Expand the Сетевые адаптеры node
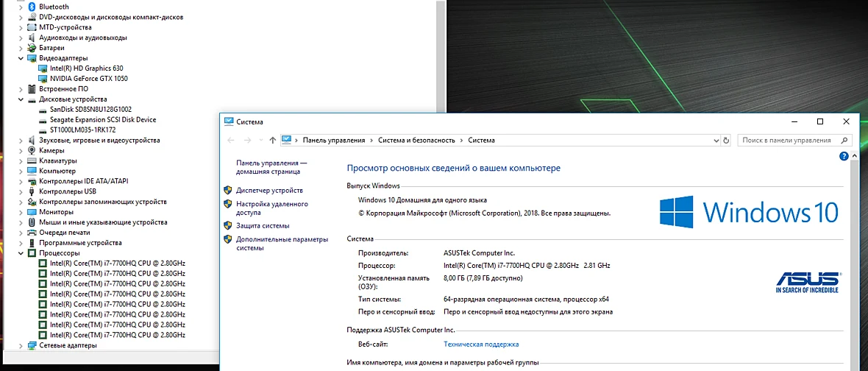 [x=21, y=345]
